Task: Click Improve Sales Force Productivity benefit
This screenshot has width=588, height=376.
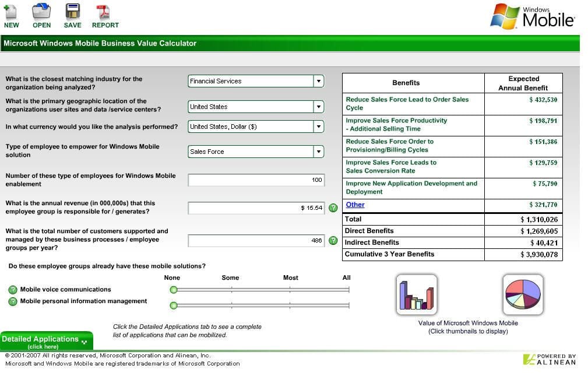Action: (396, 125)
